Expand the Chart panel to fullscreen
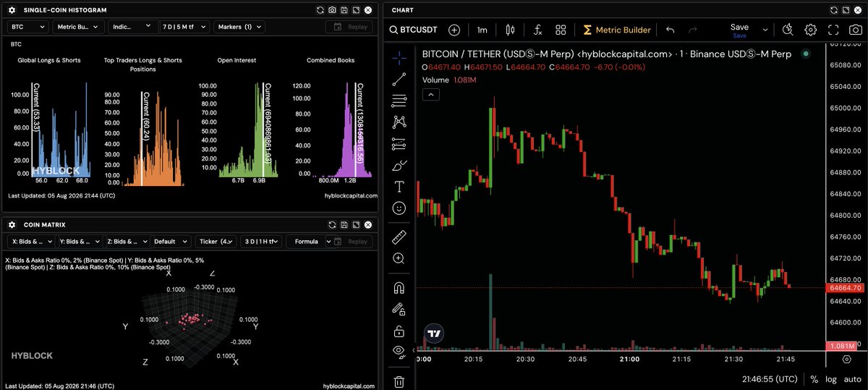This screenshot has width=868, height=390. click(846, 10)
